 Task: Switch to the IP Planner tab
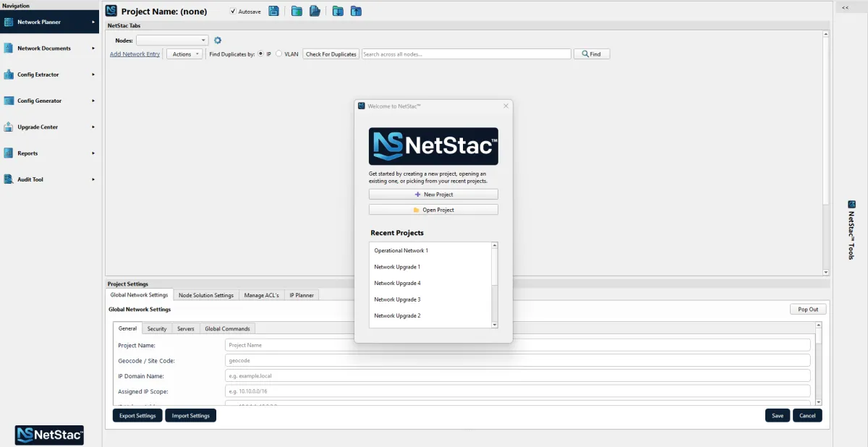302,295
